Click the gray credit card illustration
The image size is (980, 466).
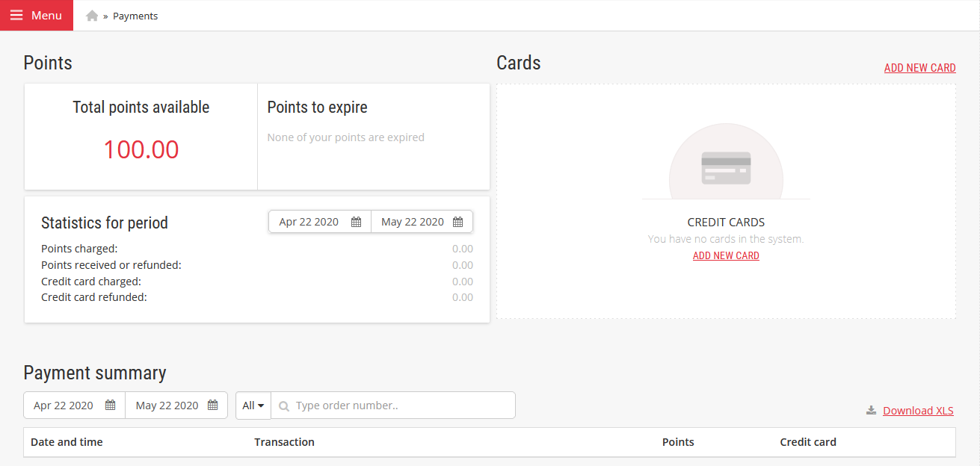tap(726, 168)
